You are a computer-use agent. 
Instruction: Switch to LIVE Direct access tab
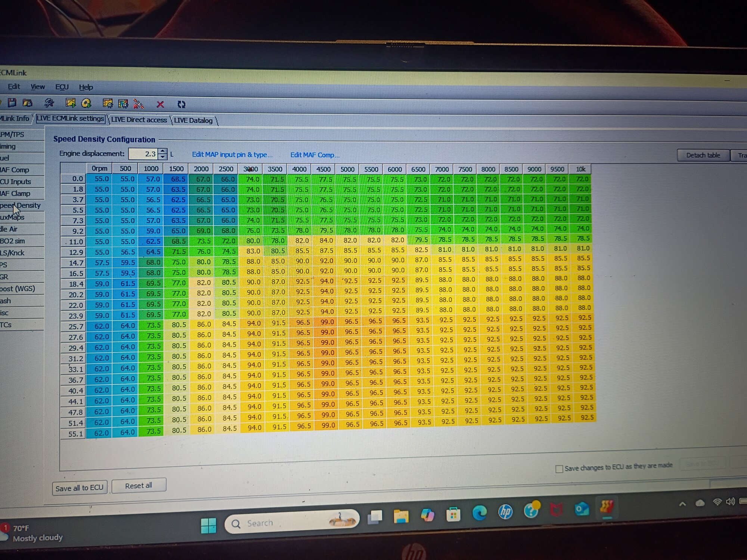139,119
